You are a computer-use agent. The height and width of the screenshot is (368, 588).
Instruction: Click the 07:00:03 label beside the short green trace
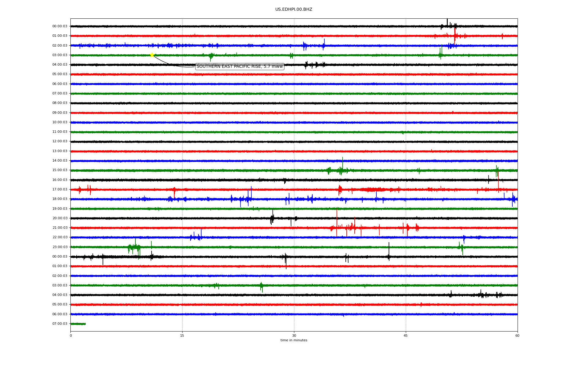pos(60,324)
